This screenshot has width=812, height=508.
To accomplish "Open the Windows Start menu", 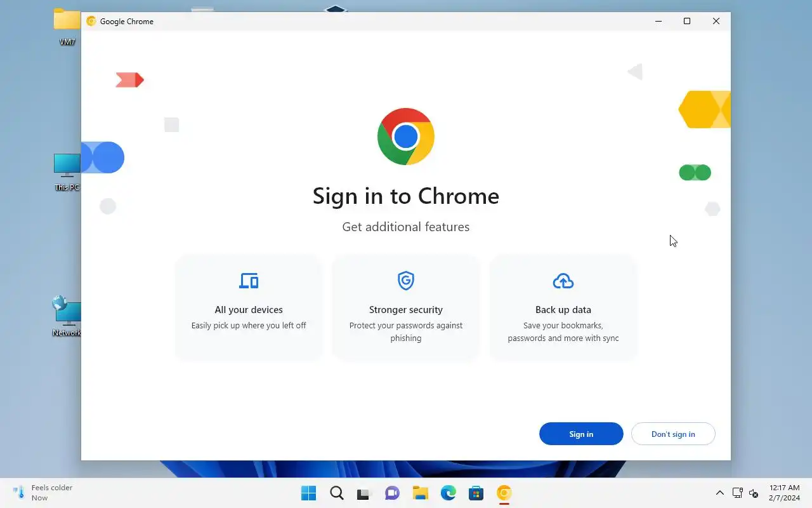I will click(x=309, y=493).
